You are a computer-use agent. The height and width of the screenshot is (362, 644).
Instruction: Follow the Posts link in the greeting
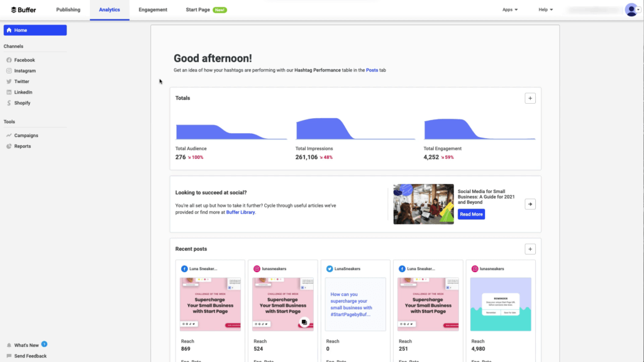click(x=372, y=70)
